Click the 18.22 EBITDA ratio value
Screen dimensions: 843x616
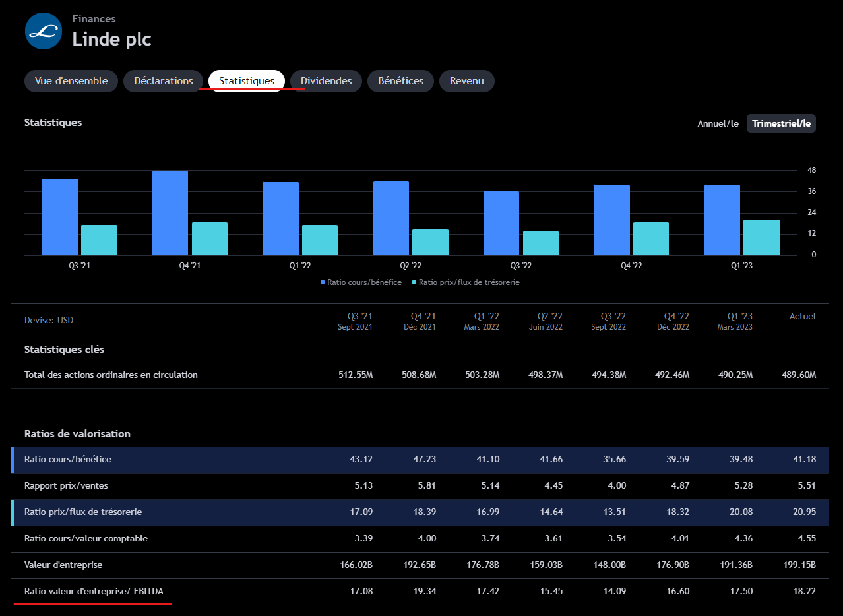tap(805, 592)
